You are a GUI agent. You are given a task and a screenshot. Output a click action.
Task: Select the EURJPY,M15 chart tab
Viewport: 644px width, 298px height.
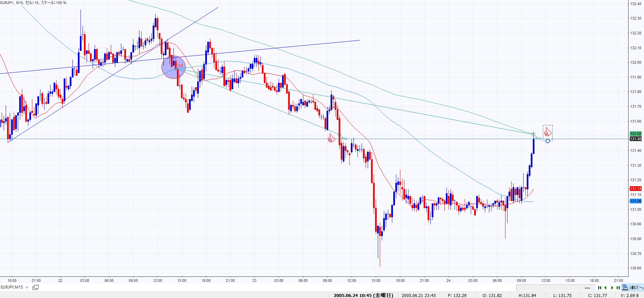(12, 287)
